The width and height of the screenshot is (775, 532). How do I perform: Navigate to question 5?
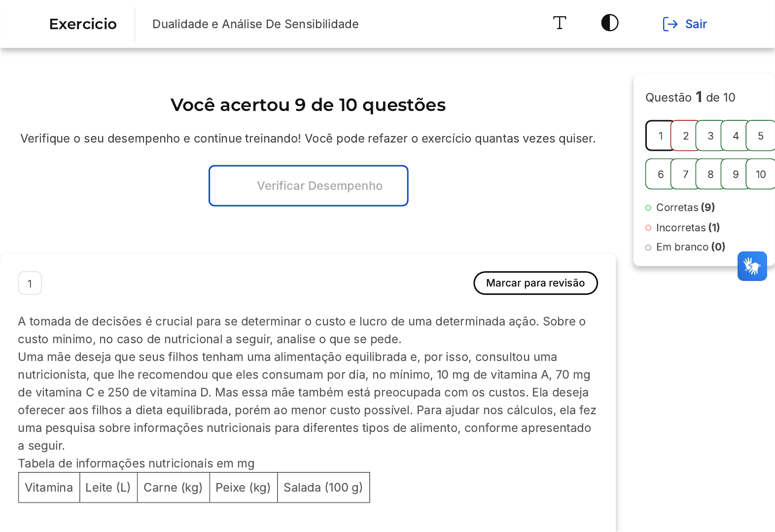(x=761, y=136)
